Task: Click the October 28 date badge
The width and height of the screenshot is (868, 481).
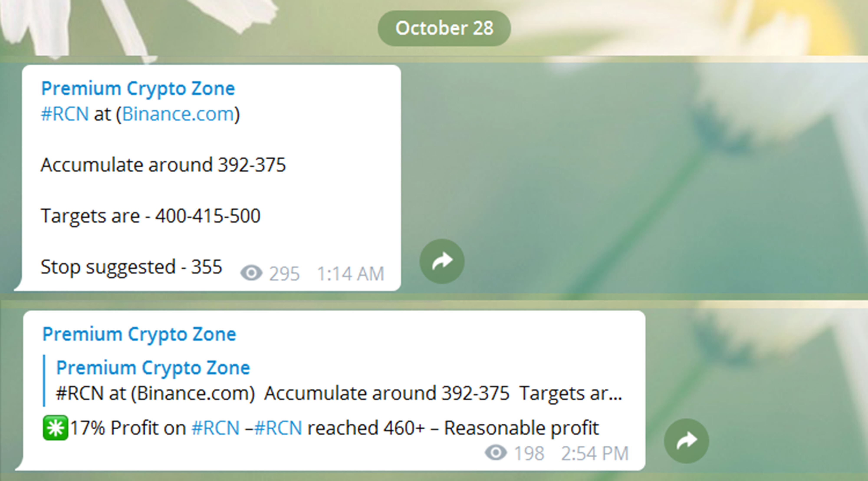Action: [x=444, y=28]
